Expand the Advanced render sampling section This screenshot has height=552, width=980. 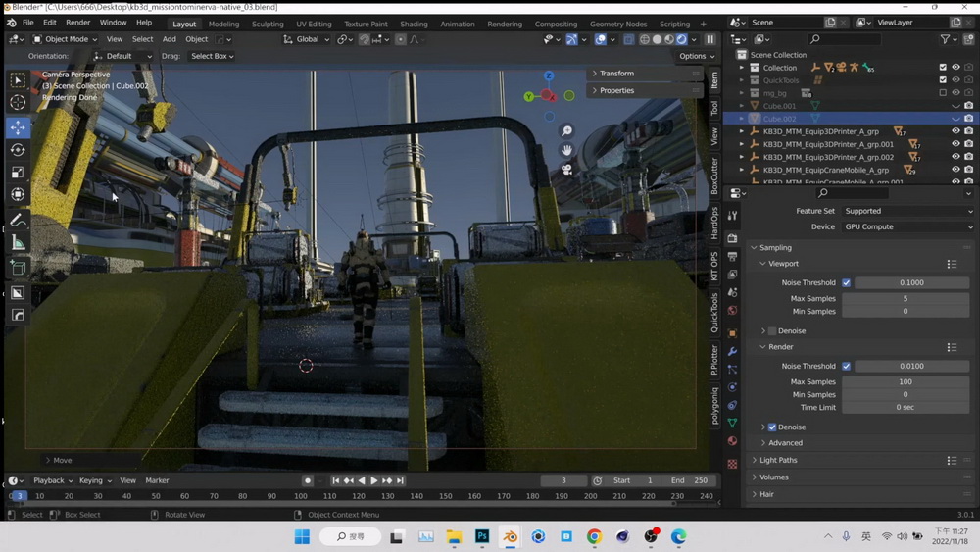click(x=785, y=443)
